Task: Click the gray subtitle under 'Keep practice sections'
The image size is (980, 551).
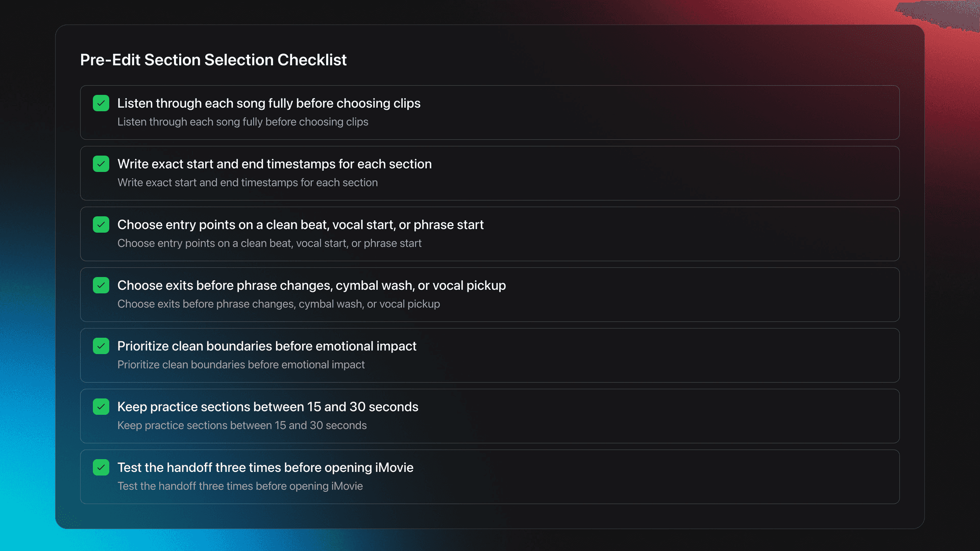Action: pyautogui.click(x=242, y=425)
